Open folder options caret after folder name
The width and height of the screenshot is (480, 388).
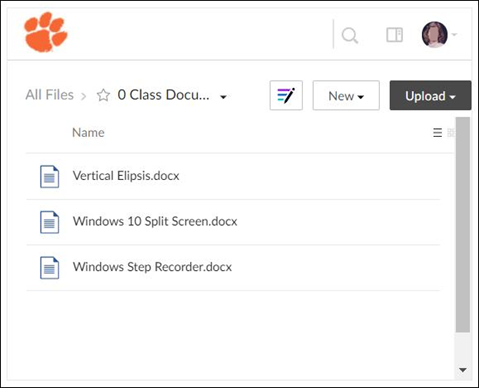point(223,97)
